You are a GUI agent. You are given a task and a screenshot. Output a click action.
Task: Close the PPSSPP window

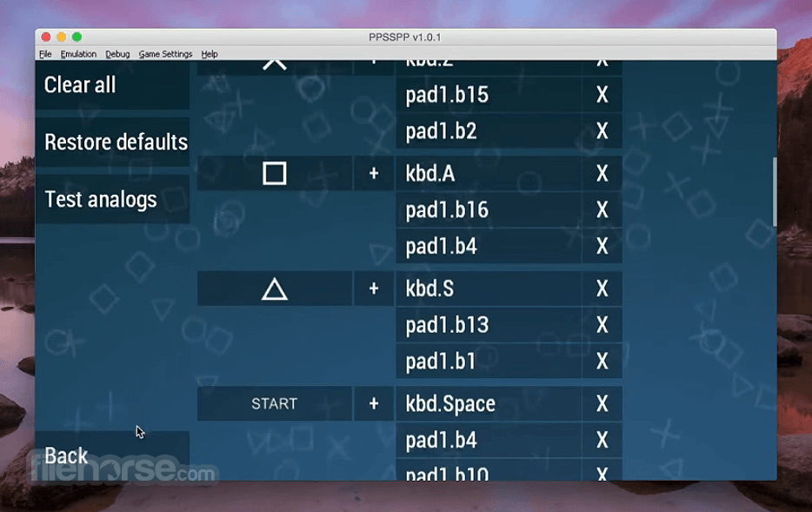point(45,37)
